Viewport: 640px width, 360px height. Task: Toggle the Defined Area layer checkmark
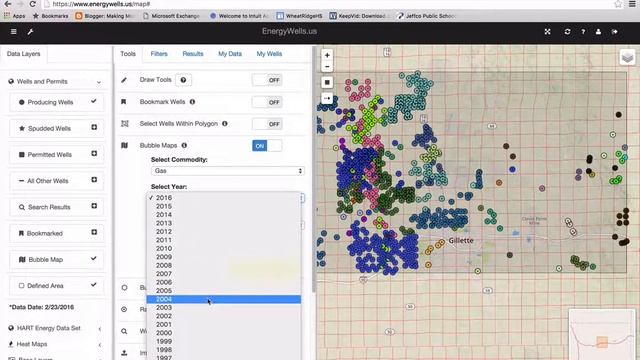point(94,284)
